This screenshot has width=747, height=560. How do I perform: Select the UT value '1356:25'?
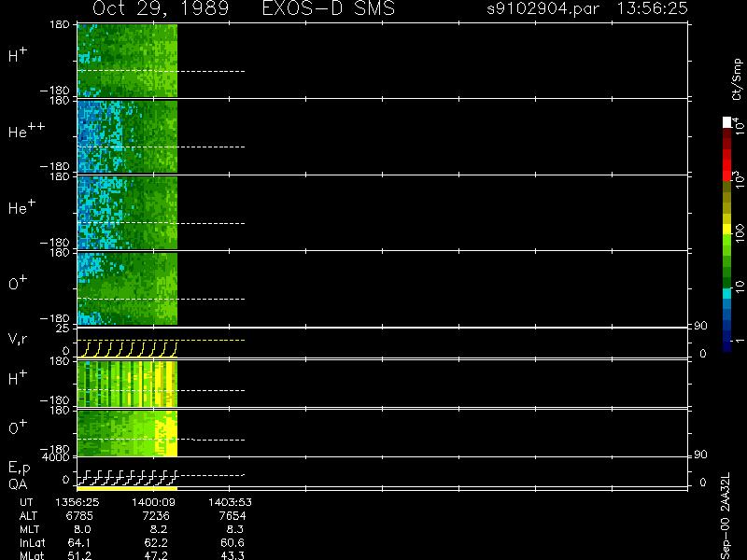point(78,502)
